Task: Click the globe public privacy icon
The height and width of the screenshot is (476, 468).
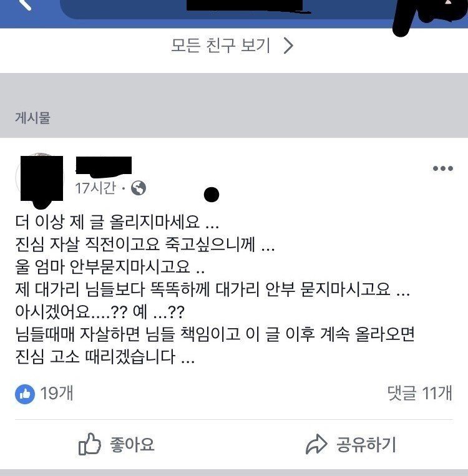Action: (139, 188)
